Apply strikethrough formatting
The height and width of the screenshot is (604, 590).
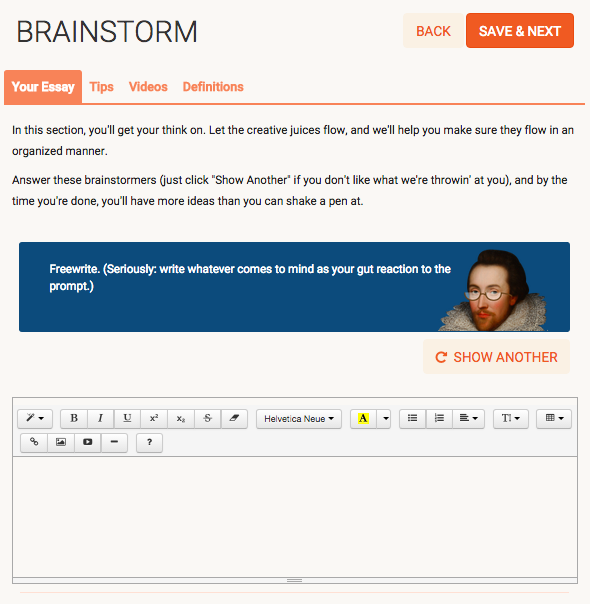point(208,418)
